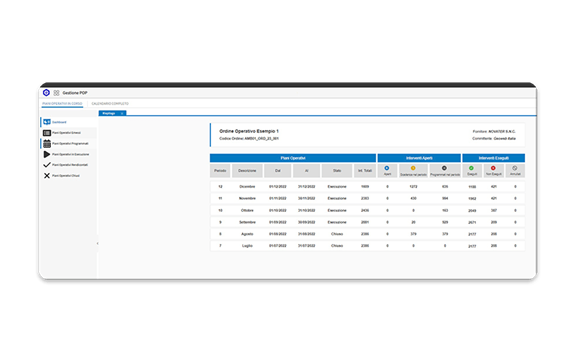Click the blue circular app logo
The image size is (576, 362).
pos(46,93)
